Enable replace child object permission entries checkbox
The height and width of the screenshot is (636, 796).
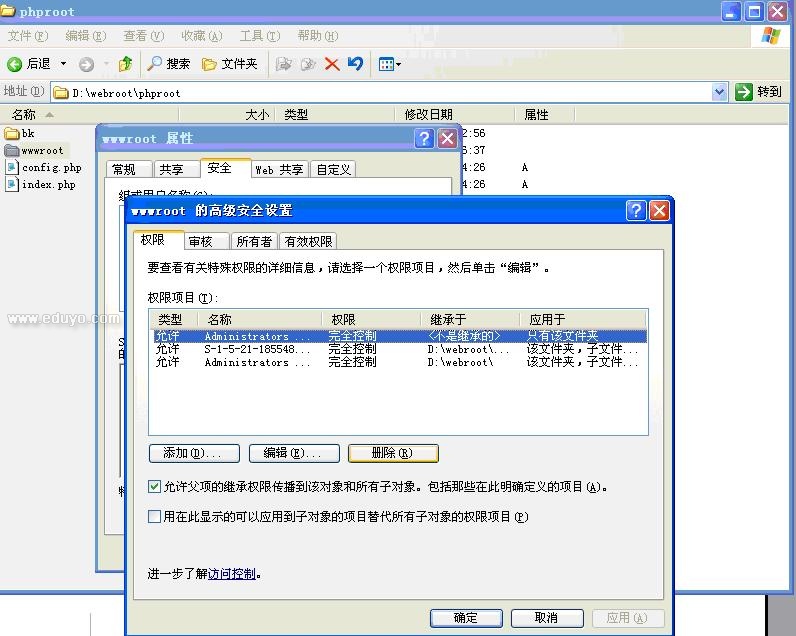(154, 517)
